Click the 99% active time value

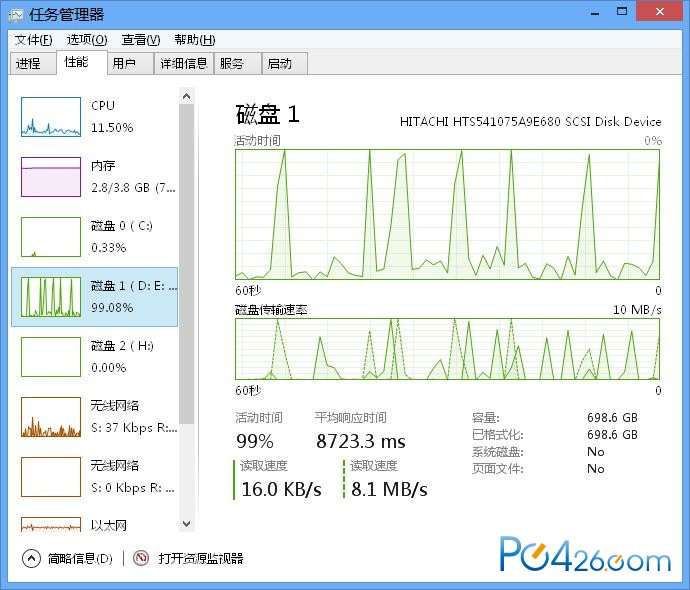point(255,441)
